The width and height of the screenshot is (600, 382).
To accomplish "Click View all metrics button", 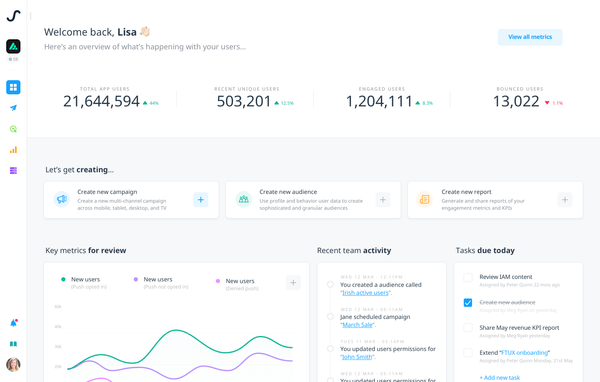I will coord(530,37).
